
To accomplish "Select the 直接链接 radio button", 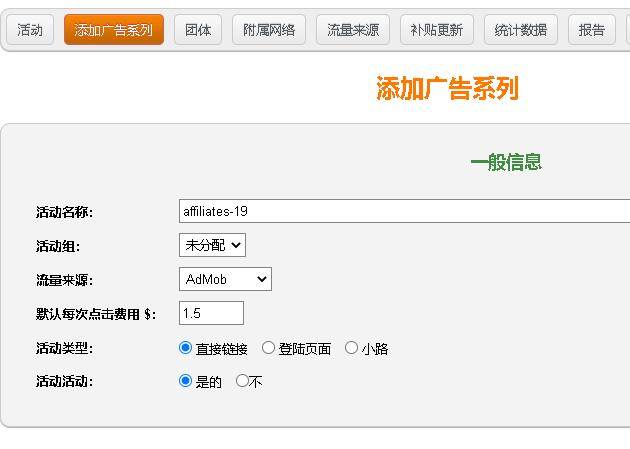I will [x=185, y=348].
